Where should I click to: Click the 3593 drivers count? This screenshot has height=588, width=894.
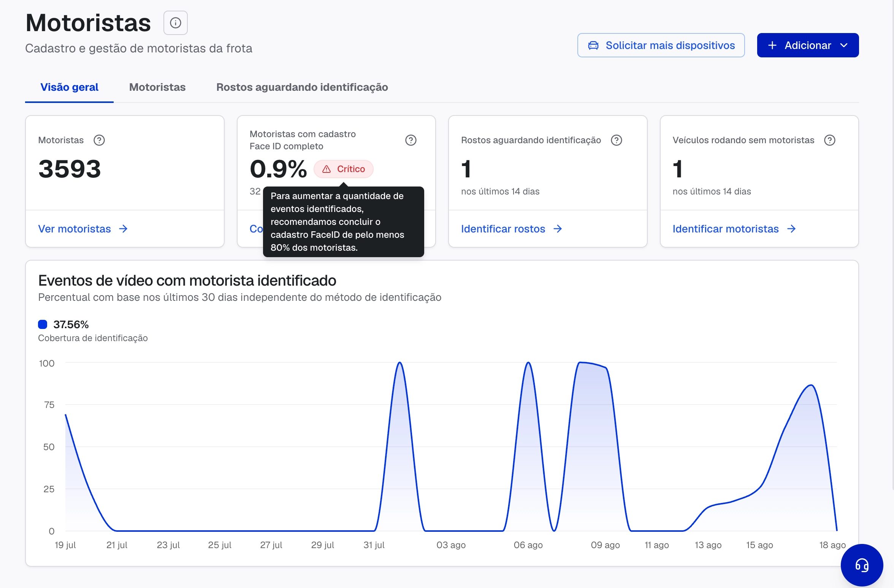coord(70,169)
